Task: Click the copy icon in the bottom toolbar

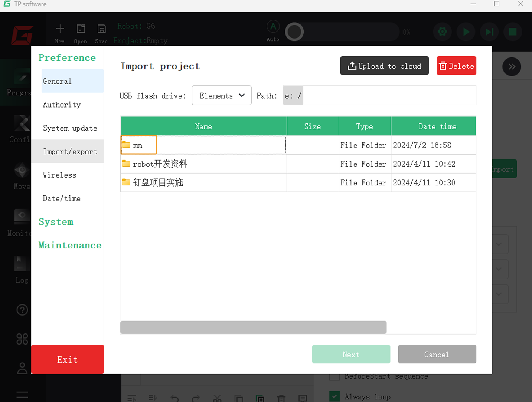Action: tap(239, 398)
